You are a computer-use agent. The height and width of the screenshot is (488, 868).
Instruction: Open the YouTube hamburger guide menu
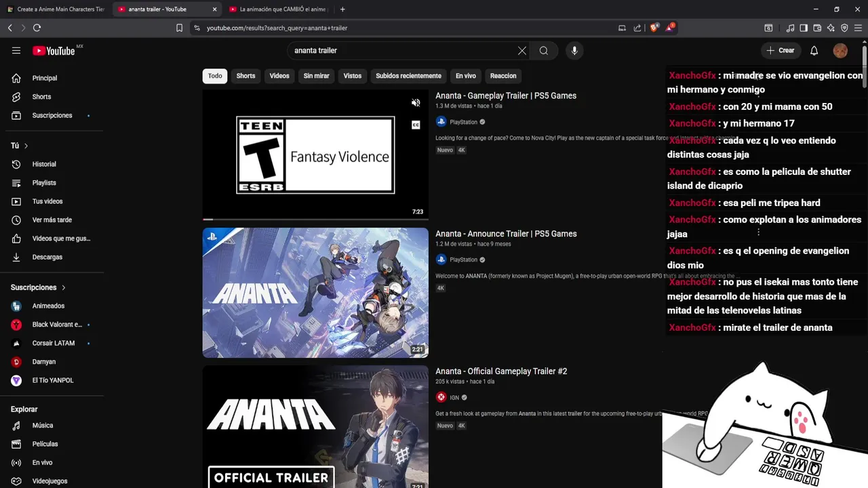(16, 51)
